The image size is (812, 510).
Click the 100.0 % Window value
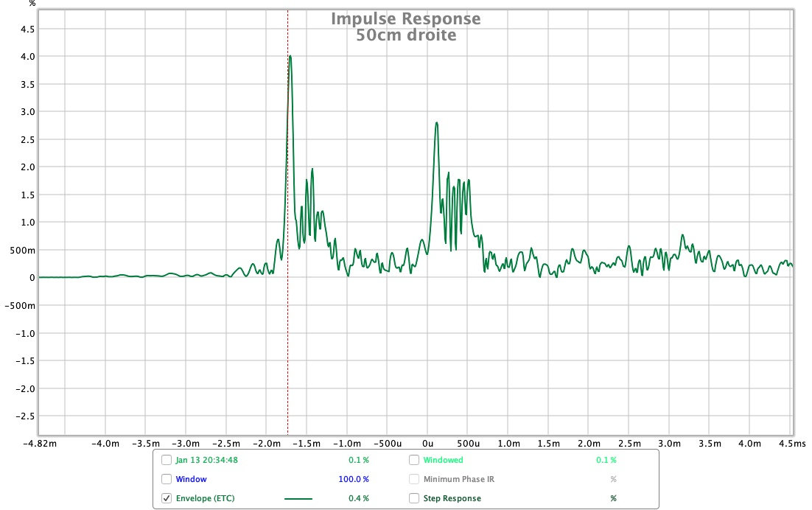[354, 479]
